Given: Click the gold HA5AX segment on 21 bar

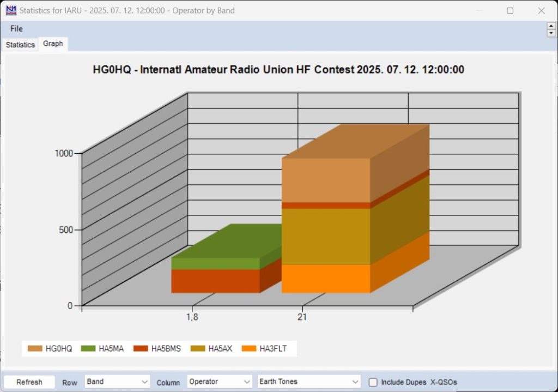Looking at the screenshot, I should pyautogui.click(x=326, y=237).
